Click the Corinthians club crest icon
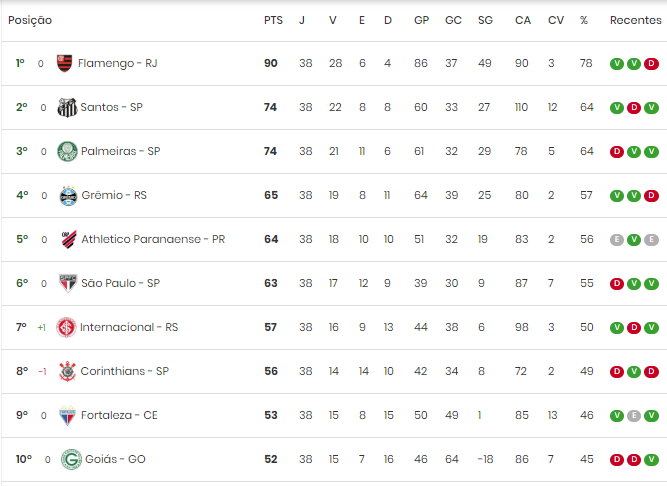The width and height of the screenshot is (667, 486). [x=67, y=371]
